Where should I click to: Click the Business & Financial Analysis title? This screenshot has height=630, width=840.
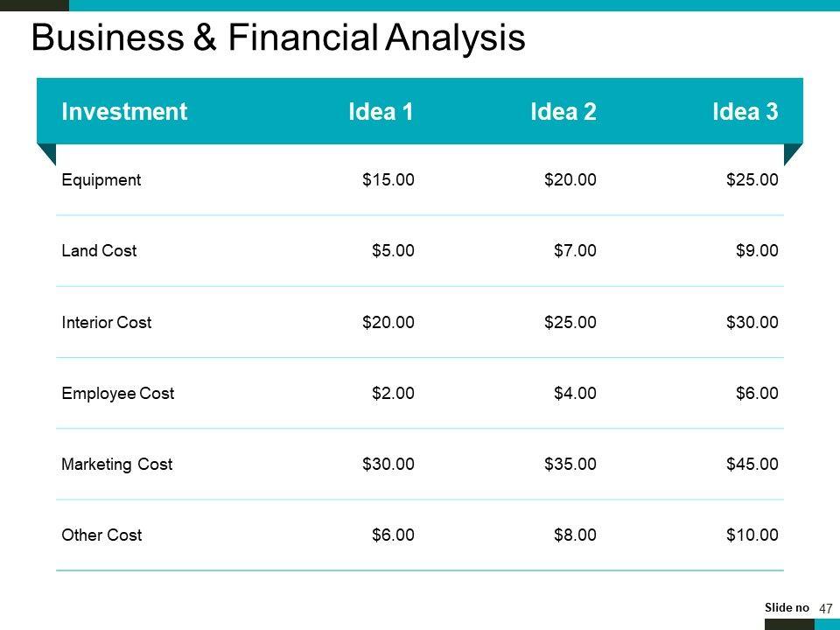(278, 38)
